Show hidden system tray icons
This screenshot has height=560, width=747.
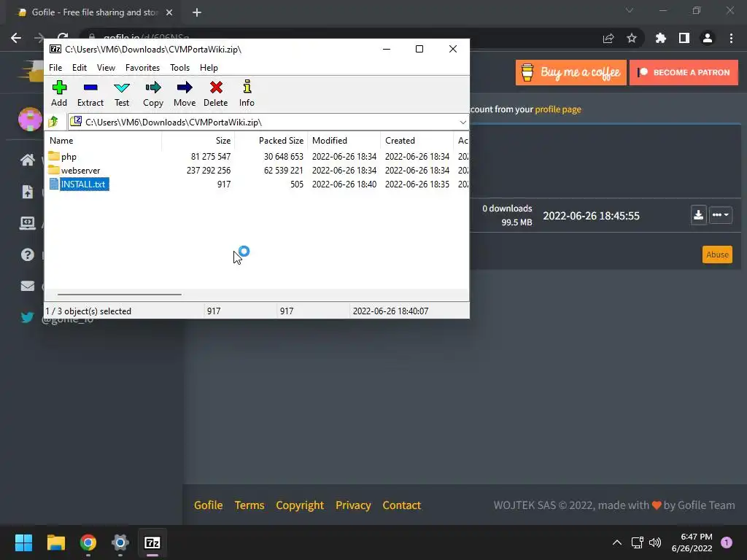tap(617, 542)
